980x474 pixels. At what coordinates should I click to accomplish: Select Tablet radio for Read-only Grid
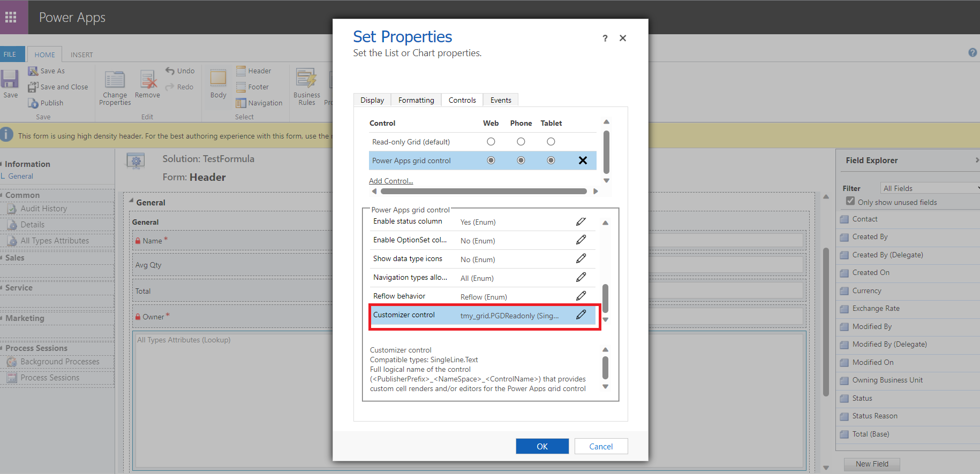click(x=551, y=142)
